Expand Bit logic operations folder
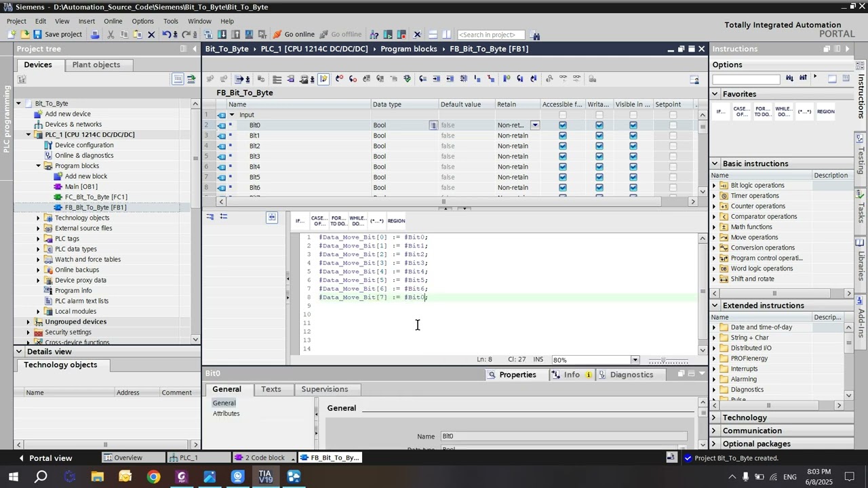 click(714, 186)
